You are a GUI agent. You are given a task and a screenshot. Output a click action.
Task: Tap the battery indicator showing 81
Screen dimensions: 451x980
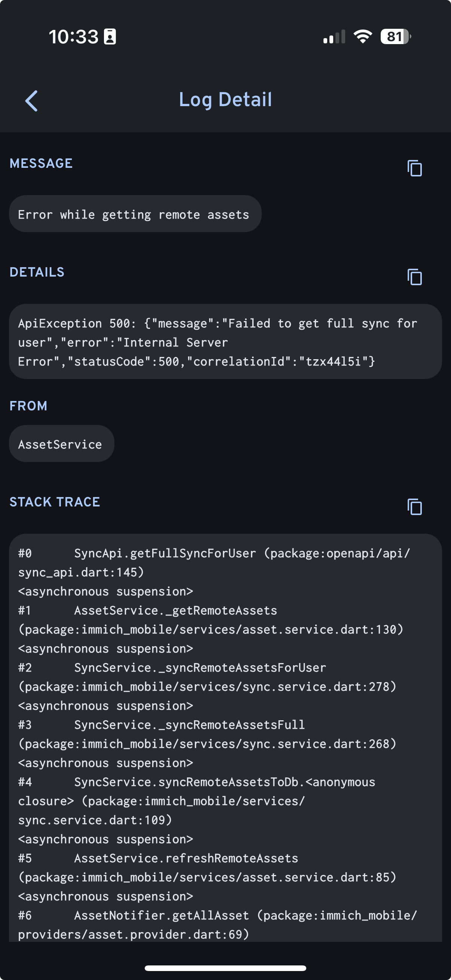[x=395, y=37]
